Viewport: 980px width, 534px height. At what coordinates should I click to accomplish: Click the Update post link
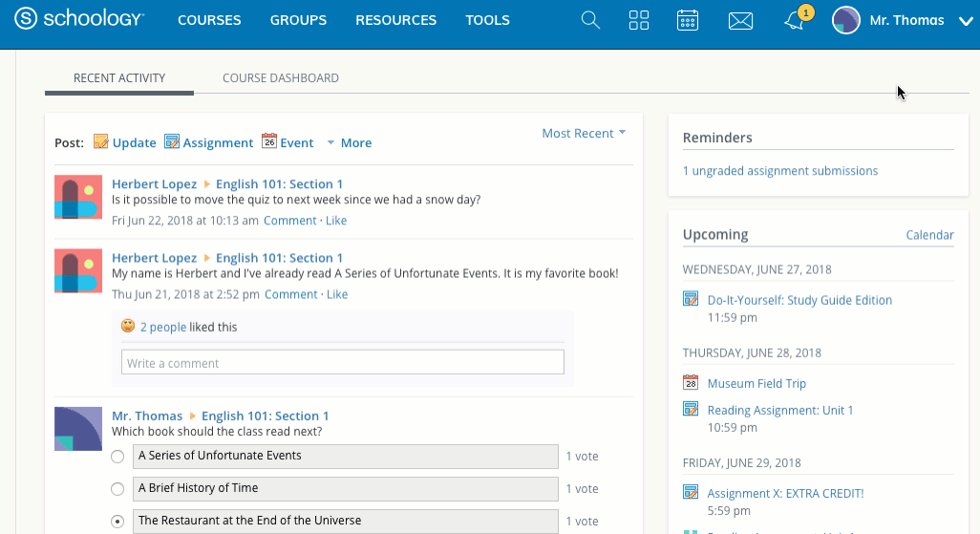135,142
